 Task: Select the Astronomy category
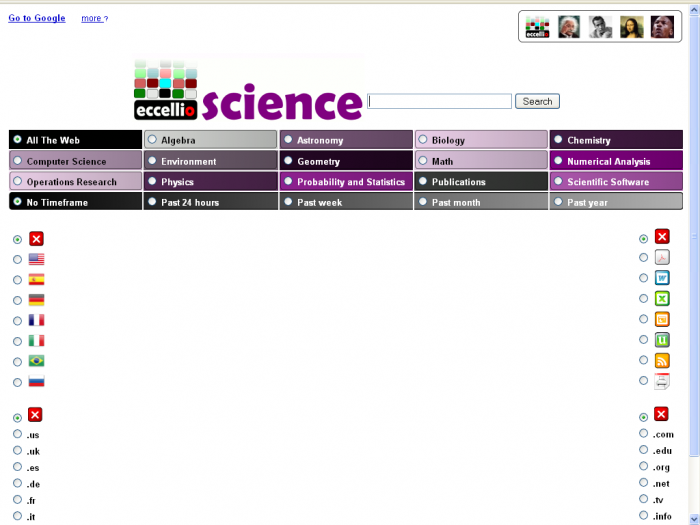(346, 140)
